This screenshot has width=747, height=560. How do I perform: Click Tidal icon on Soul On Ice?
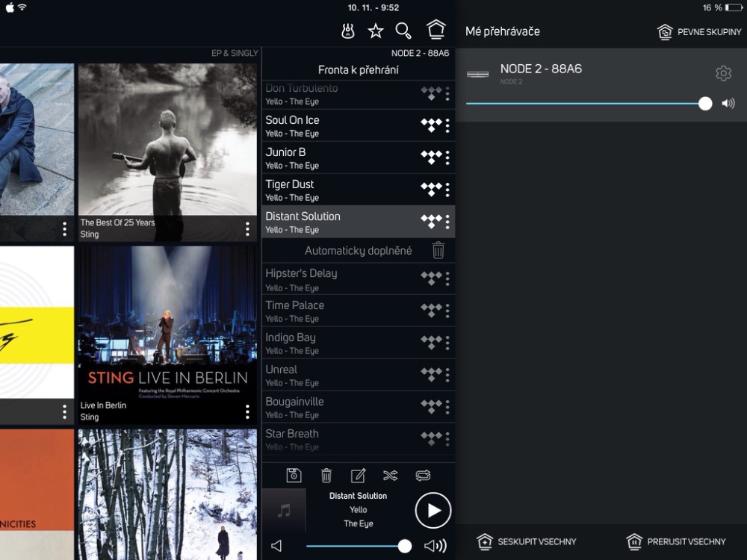coord(431,125)
